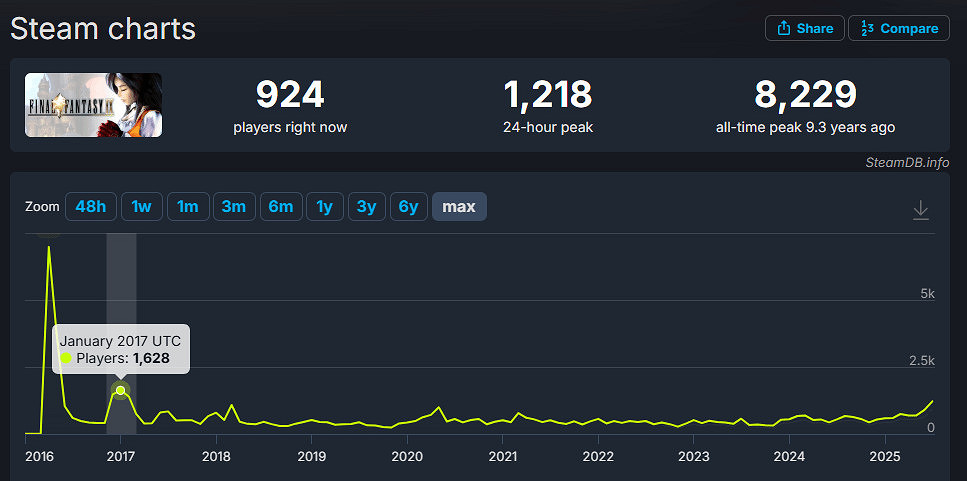The width and height of the screenshot is (967, 481).
Task: Click the 2020 label on the x-axis
Action: pos(407,457)
